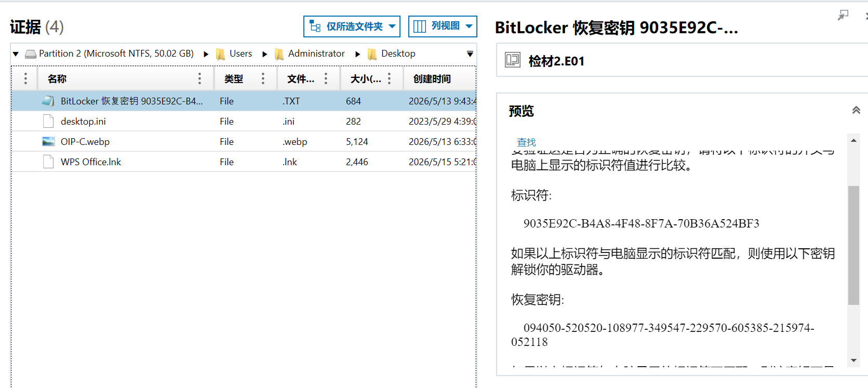Click the preview scrollbar up arrow

(853, 140)
